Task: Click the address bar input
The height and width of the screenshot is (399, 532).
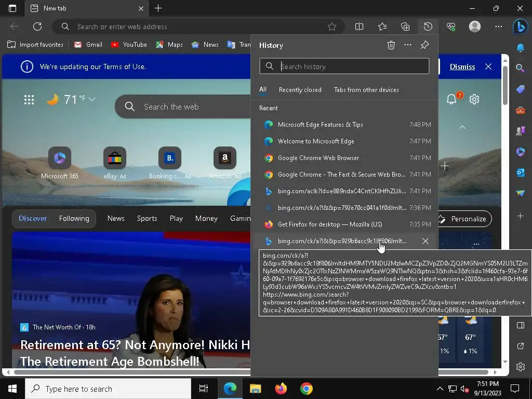Action: click(198, 26)
